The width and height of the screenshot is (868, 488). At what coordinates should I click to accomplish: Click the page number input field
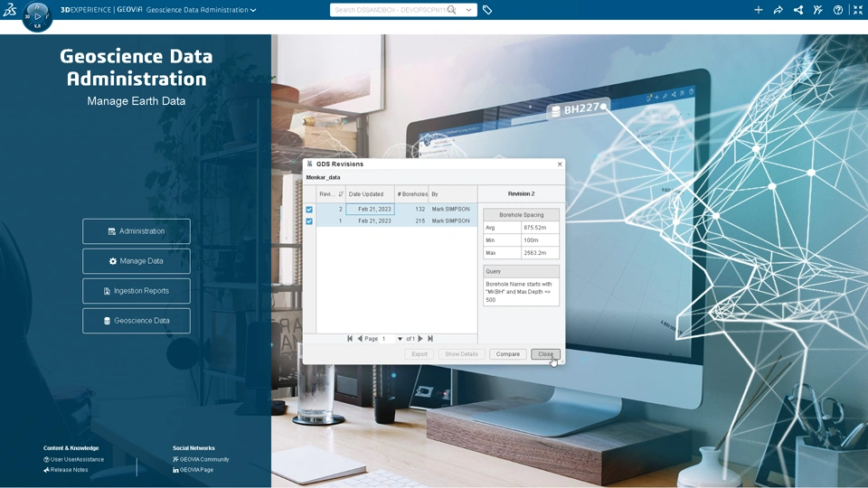click(x=388, y=339)
